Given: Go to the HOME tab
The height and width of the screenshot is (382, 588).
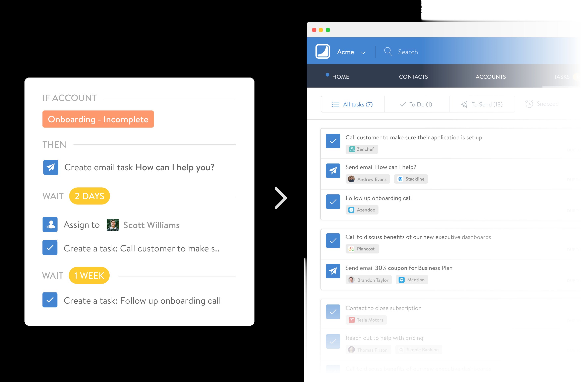Looking at the screenshot, I should coord(340,77).
